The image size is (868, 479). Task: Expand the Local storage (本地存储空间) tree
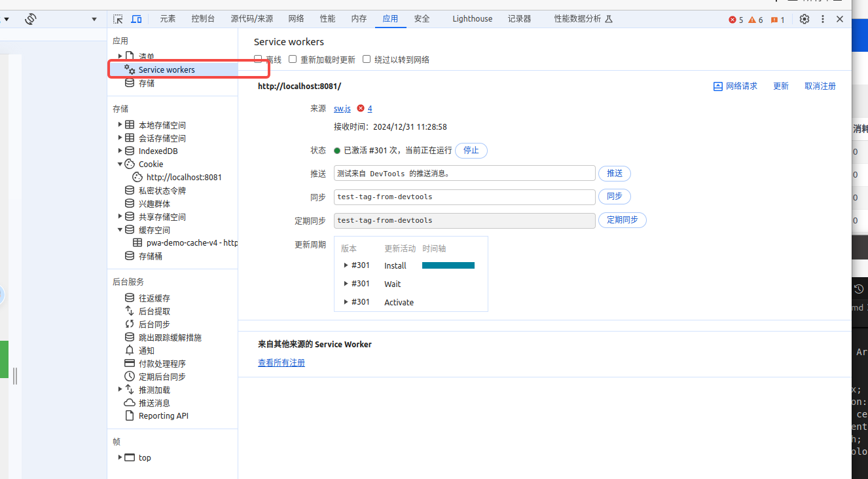point(120,125)
